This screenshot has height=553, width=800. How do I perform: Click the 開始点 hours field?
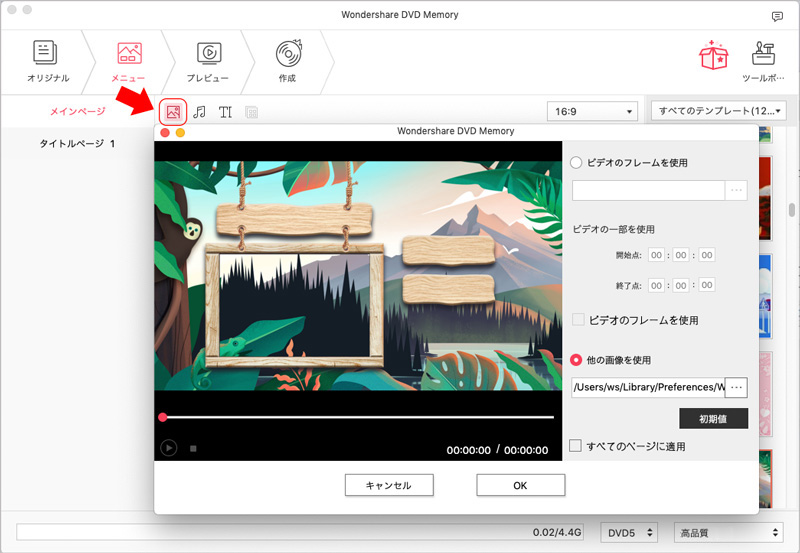(x=656, y=255)
